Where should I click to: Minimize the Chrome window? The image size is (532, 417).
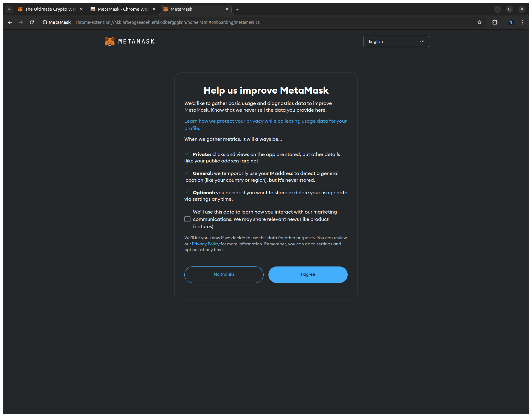click(x=497, y=9)
